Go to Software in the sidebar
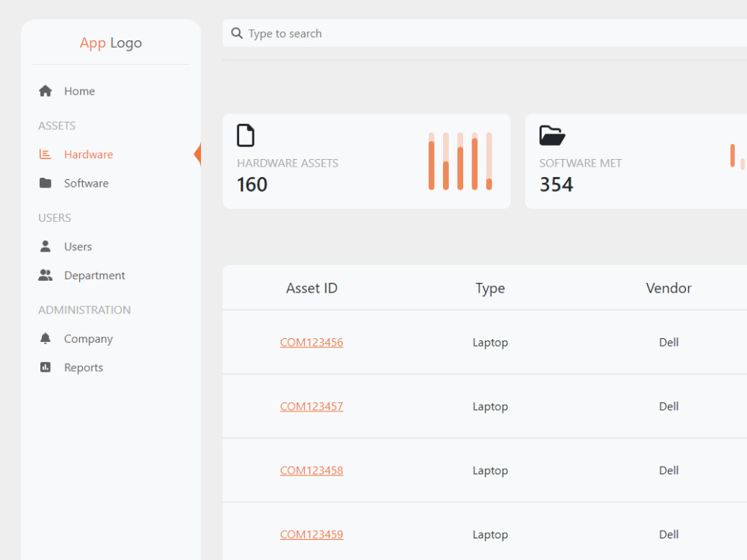Screen dimensions: 747x560 pyautogui.click(x=86, y=184)
